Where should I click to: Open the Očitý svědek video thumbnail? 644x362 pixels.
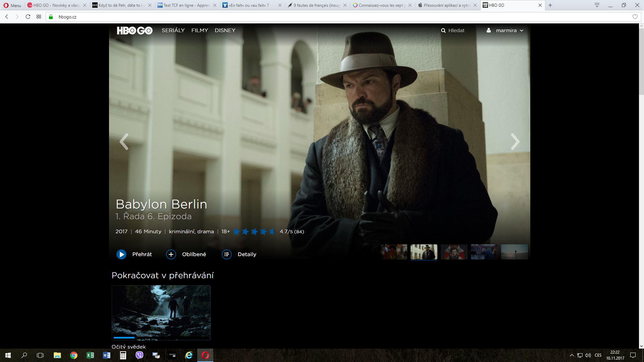(161, 311)
